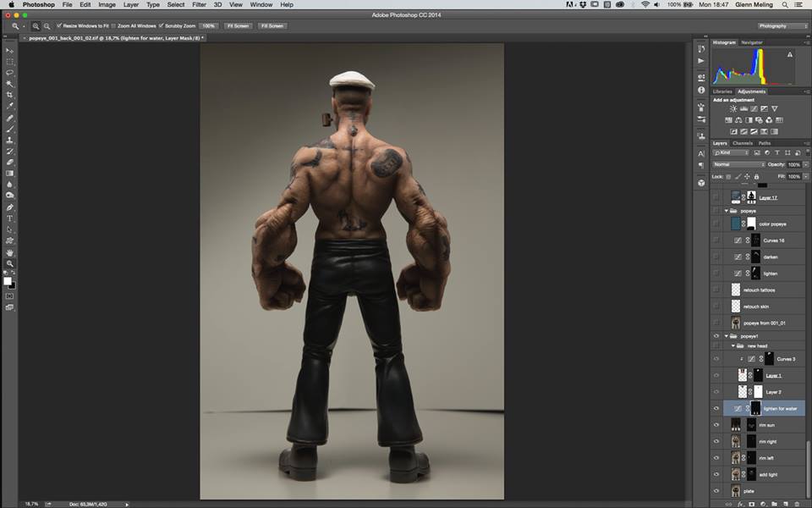Select the Eyedropper tool
Image resolution: width=812 pixels, height=508 pixels.
click(x=10, y=106)
